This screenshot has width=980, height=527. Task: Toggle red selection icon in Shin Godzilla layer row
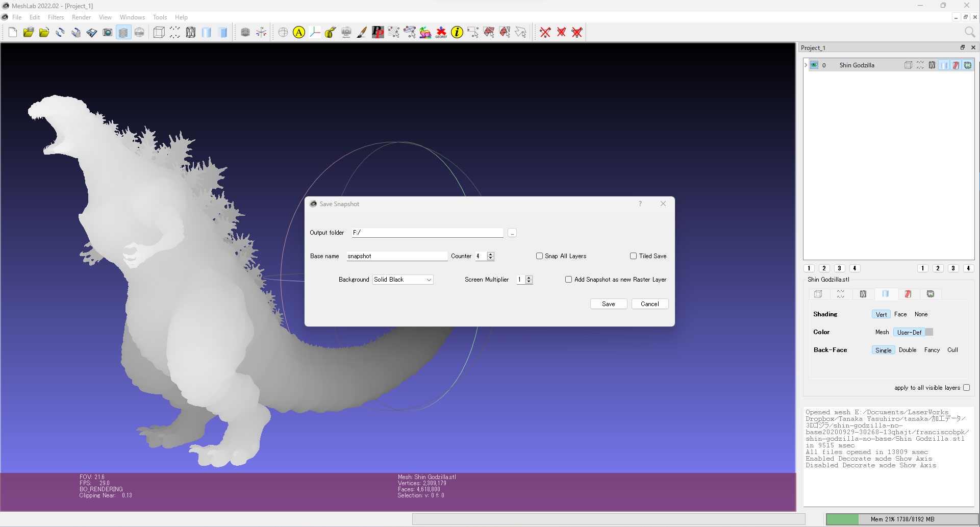(956, 65)
